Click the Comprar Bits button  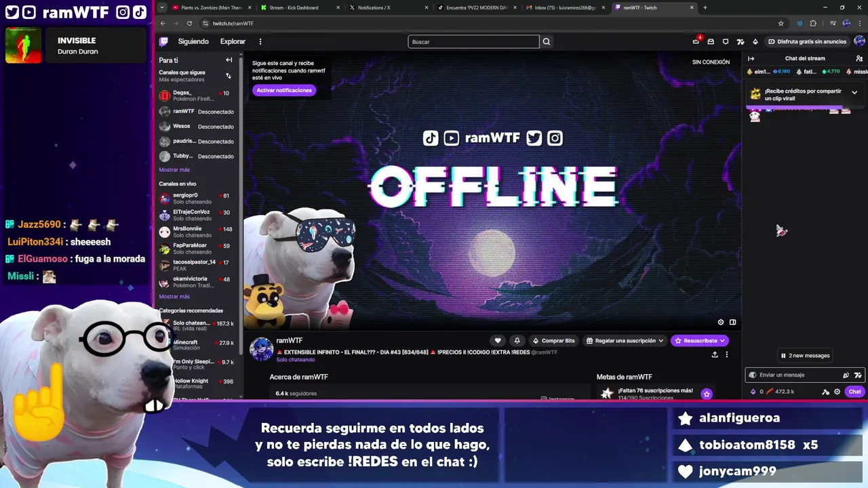553,341
